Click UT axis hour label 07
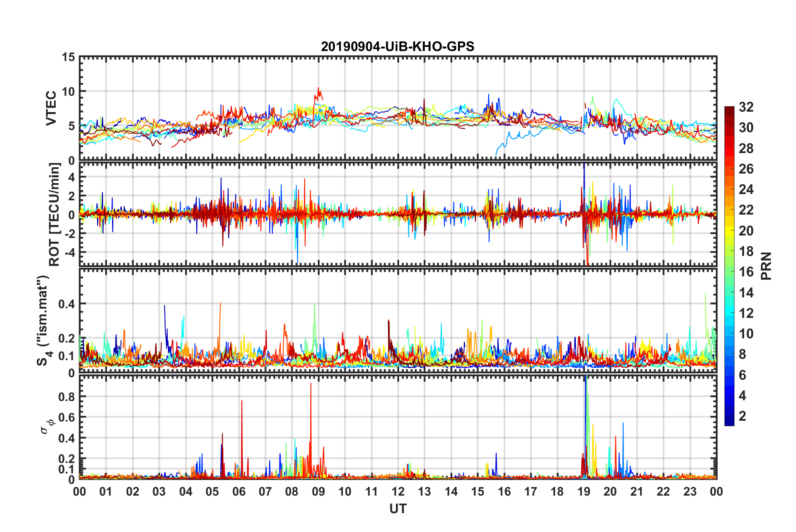The height and width of the screenshot is (532, 796). (x=265, y=491)
